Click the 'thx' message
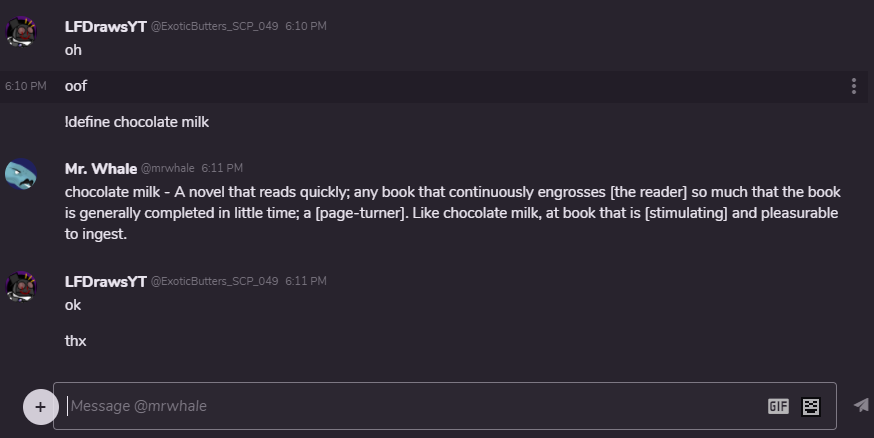The image size is (874, 438). click(x=76, y=341)
